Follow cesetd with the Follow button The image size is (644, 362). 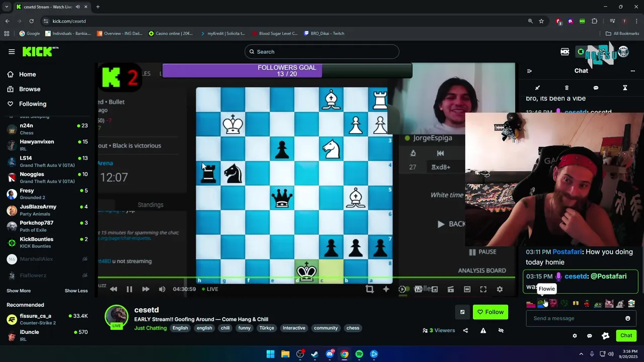pos(491,312)
